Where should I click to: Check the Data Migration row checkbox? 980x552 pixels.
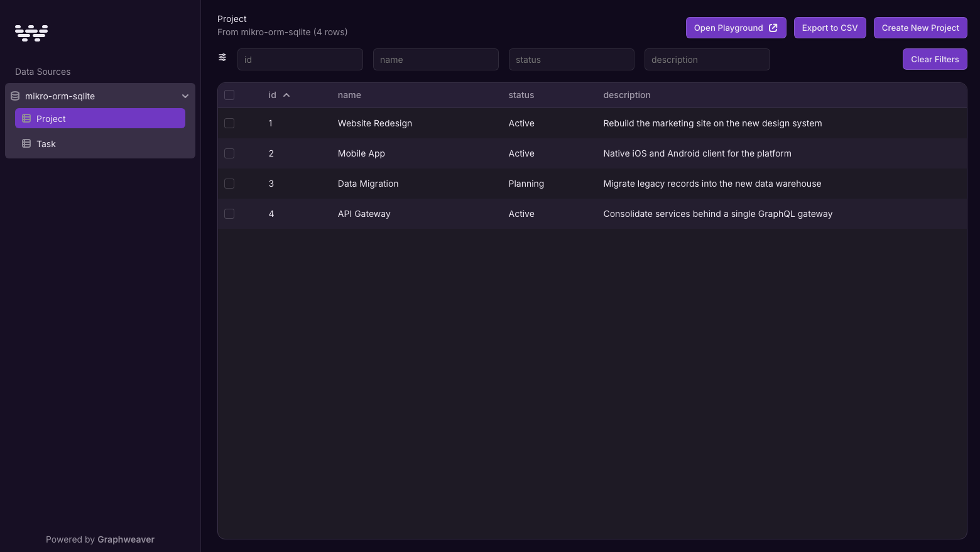[229, 184]
